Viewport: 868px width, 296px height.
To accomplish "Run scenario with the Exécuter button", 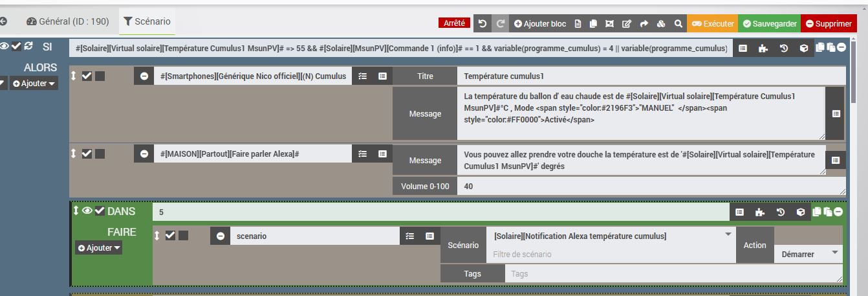I will click(x=713, y=23).
